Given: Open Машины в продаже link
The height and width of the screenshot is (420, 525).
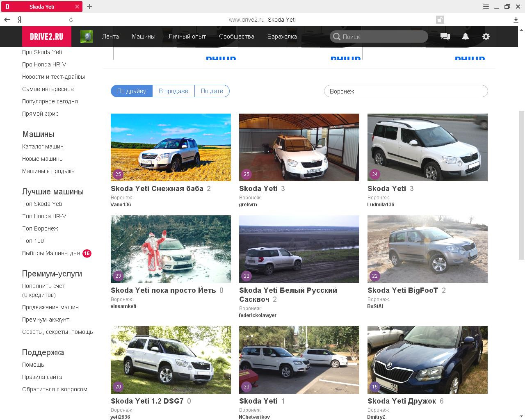Looking at the screenshot, I should coord(48,171).
